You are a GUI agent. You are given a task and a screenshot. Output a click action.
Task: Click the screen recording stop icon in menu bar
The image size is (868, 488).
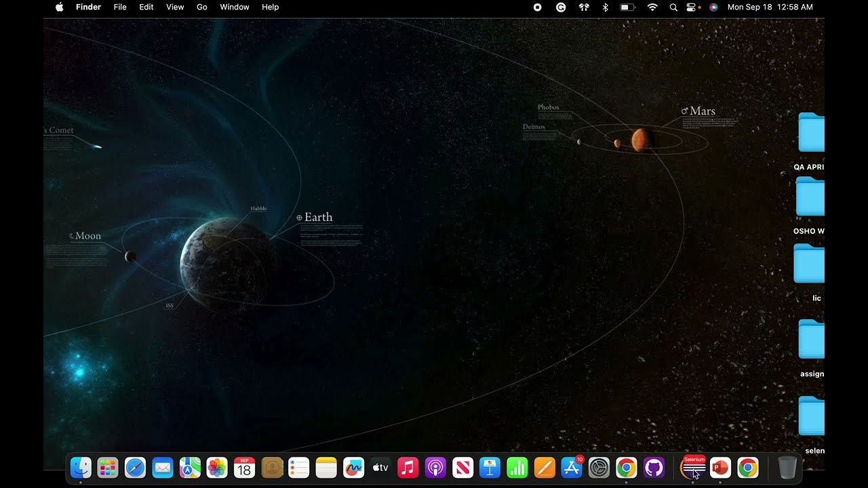[x=537, y=7]
